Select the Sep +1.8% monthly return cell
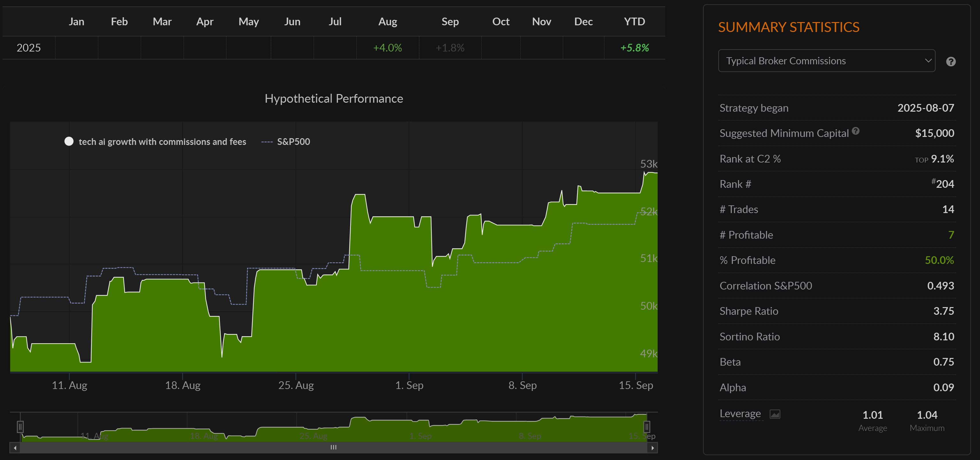 (x=450, y=48)
